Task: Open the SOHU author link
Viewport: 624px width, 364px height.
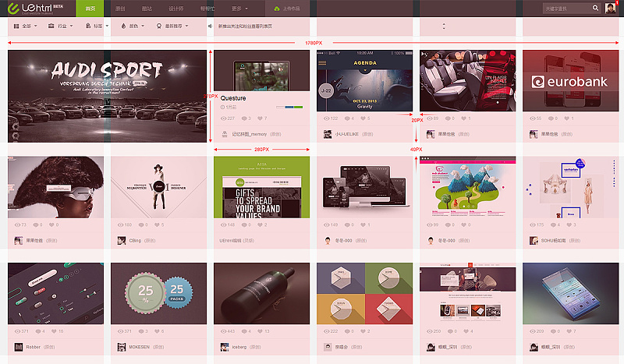Action: [553, 241]
